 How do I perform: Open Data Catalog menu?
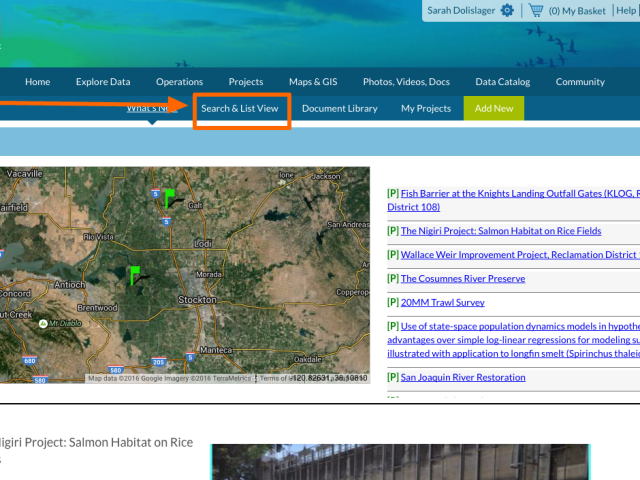pyautogui.click(x=502, y=82)
